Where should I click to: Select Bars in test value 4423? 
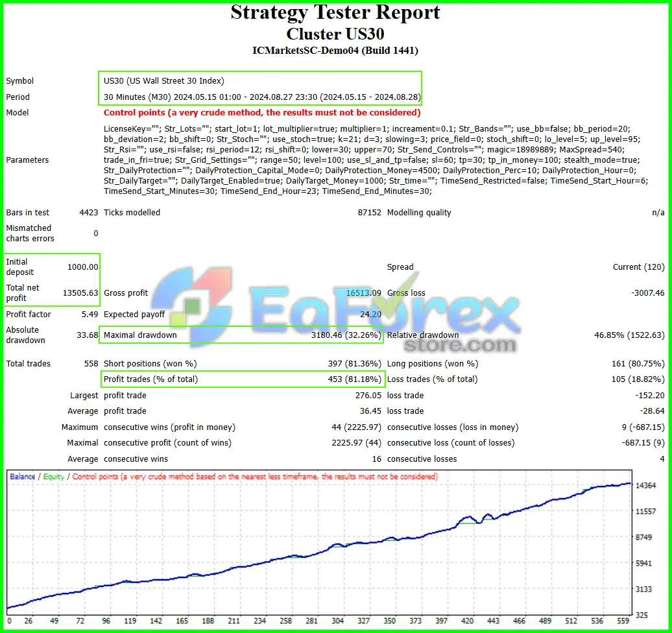coord(89,212)
